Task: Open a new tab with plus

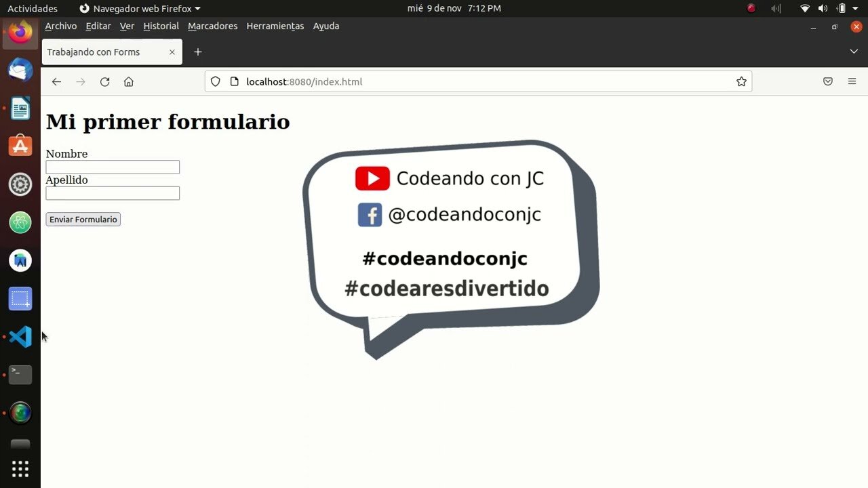Action: pyautogui.click(x=197, y=52)
